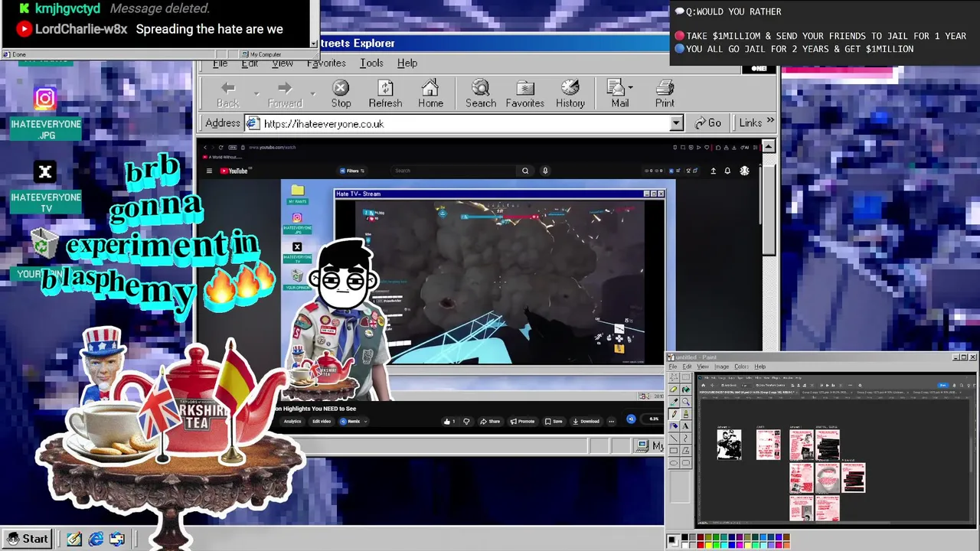The image size is (980, 551).
Task: Click the Back arrow in Explorer toolbar
Action: click(x=228, y=89)
